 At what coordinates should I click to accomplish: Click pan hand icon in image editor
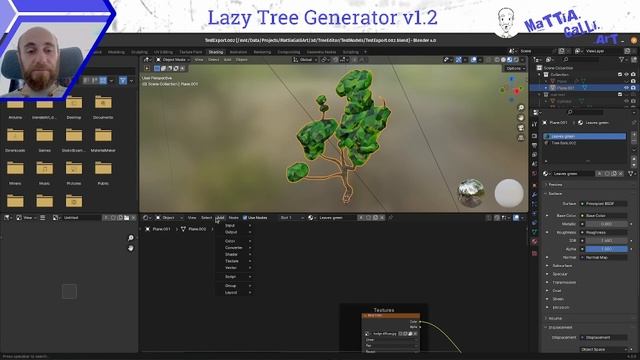131,248
